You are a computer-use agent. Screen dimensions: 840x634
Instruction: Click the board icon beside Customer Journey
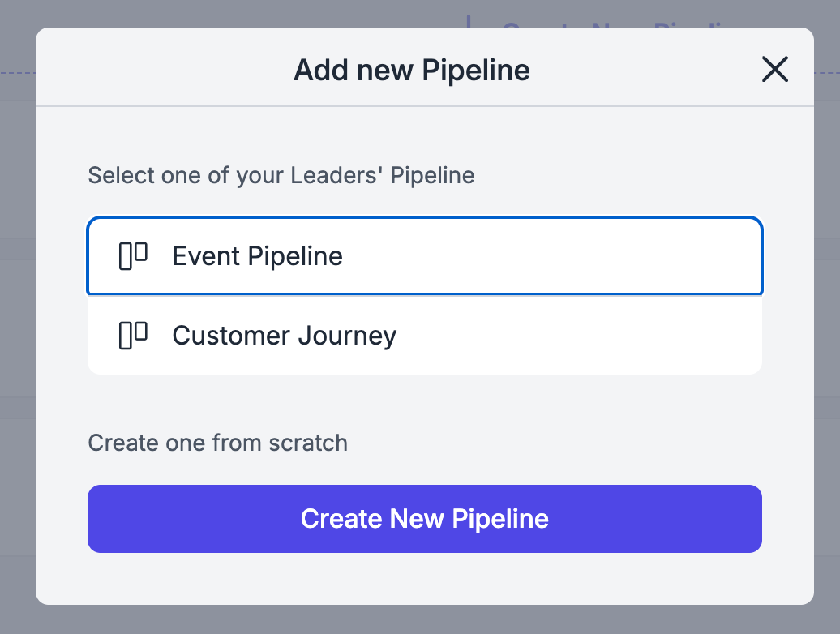[133, 336]
